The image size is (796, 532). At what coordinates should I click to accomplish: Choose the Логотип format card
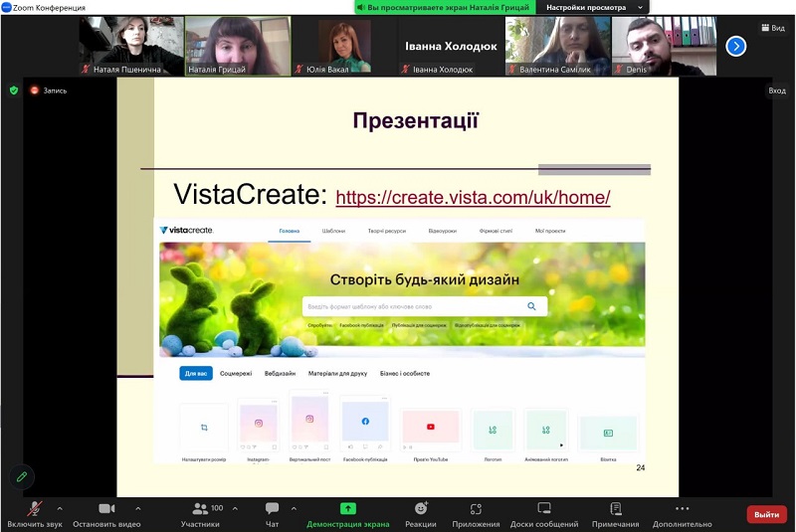coord(493,430)
